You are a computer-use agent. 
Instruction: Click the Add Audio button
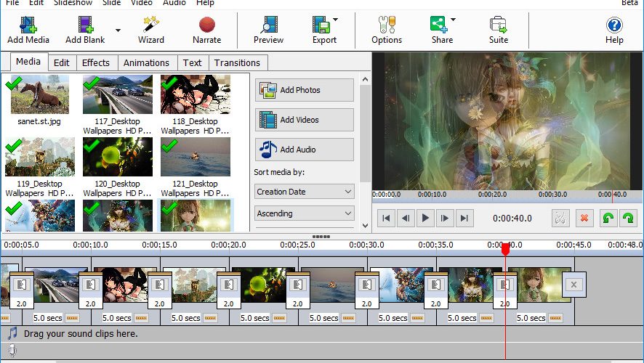click(304, 150)
